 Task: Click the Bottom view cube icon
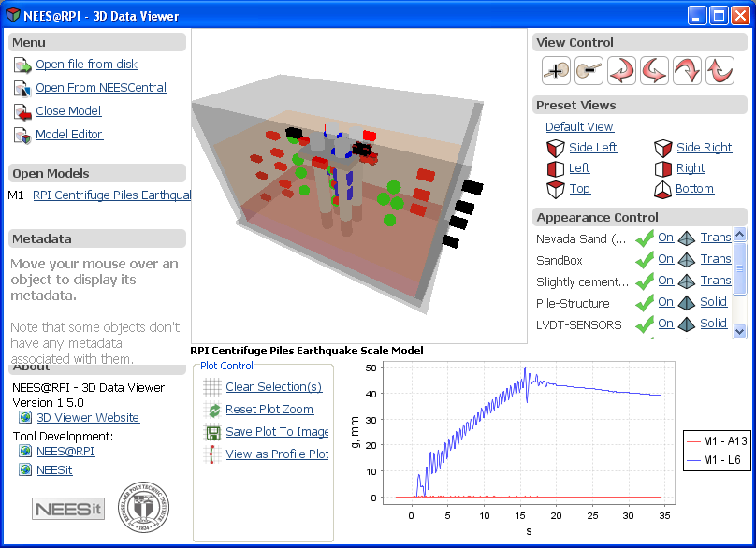(x=663, y=190)
